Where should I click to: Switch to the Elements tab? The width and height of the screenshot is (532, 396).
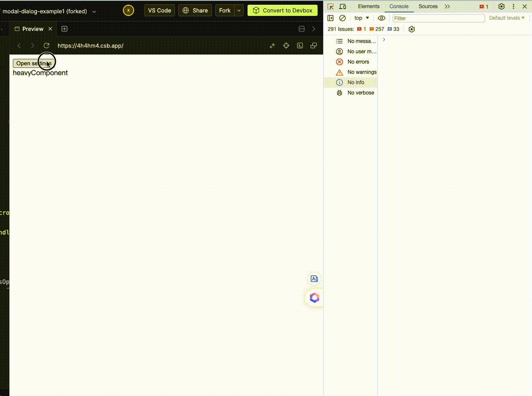(x=369, y=6)
